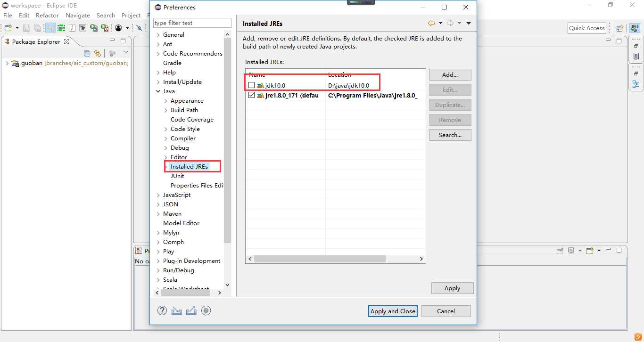Click the RSS feed status bar icon
The height and width of the screenshot is (342, 644).
[x=638, y=336]
